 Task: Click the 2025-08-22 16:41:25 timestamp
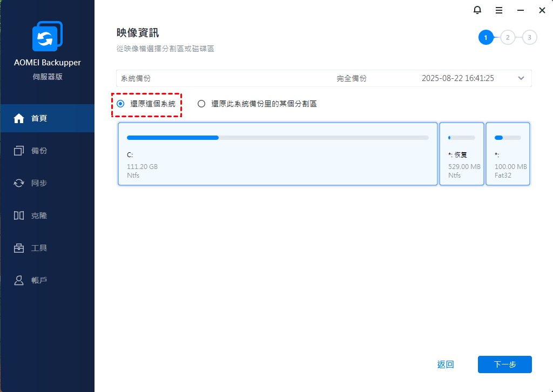click(x=458, y=78)
